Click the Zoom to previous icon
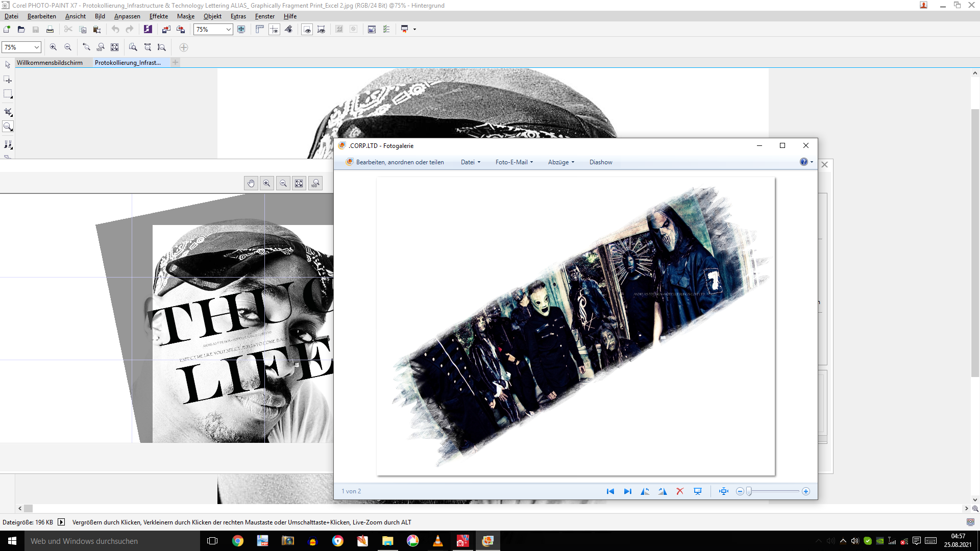The height and width of the screenshot is (551, 980). coord(87,47)
